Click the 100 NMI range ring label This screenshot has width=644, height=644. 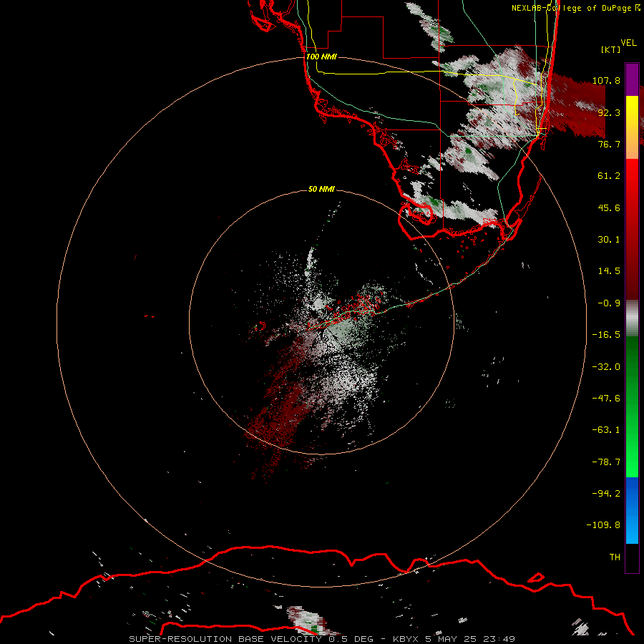point(321,57)
